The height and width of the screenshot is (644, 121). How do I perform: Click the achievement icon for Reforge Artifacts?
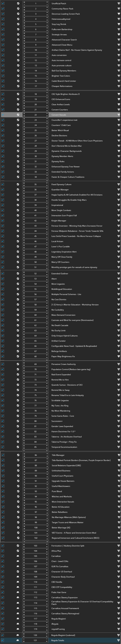119,351
